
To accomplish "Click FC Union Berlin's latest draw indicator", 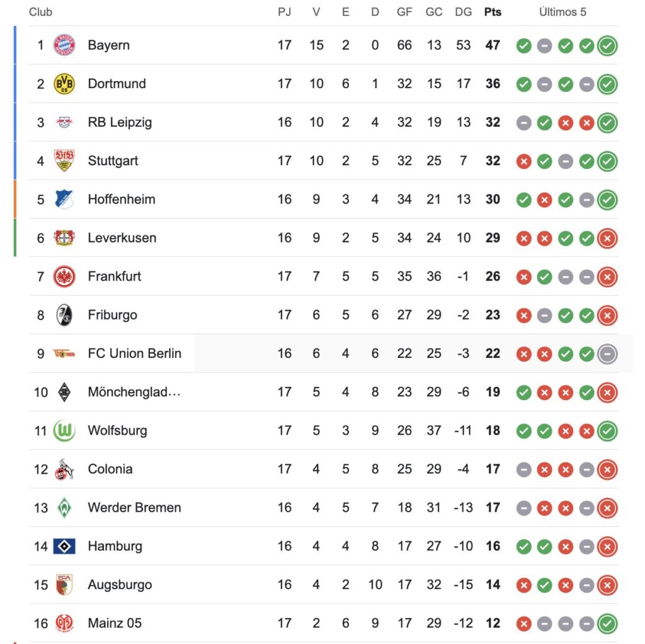I will coord(607,354).
